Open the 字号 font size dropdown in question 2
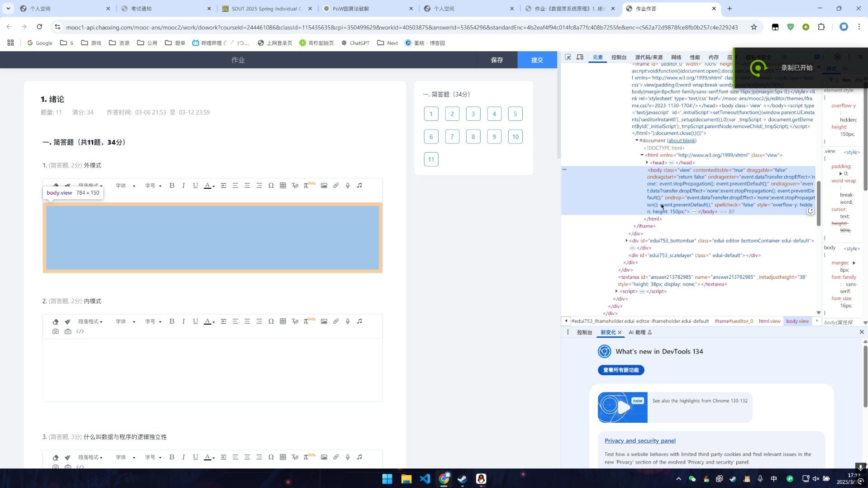868x488 pixels. [153, 321]
